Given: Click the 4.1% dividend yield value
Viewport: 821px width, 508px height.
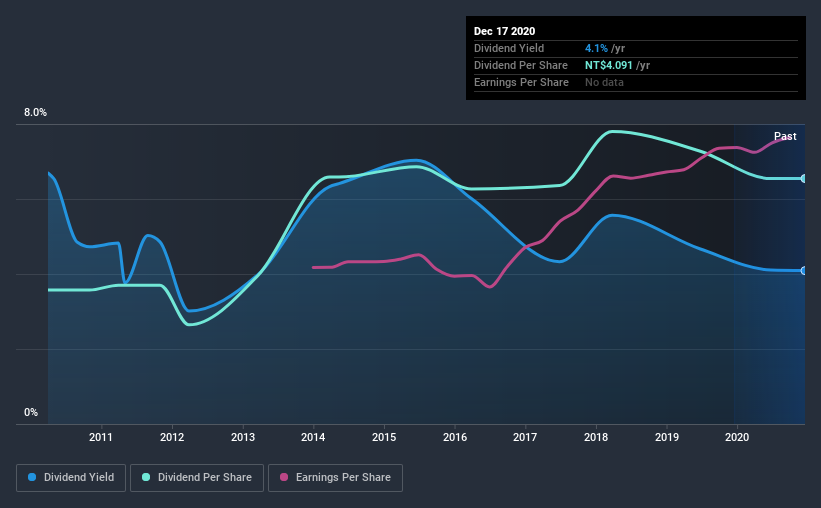Looking at the screenshot, I should 596,48.
